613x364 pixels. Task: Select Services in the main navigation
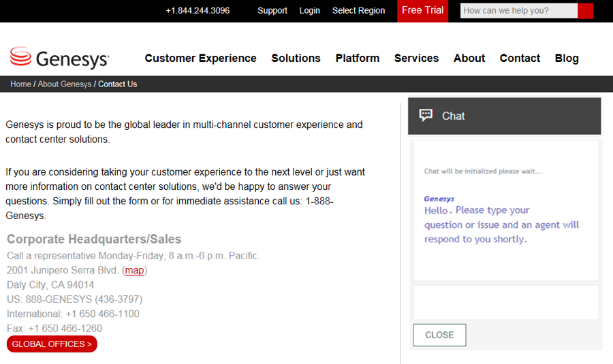(416, 59)
